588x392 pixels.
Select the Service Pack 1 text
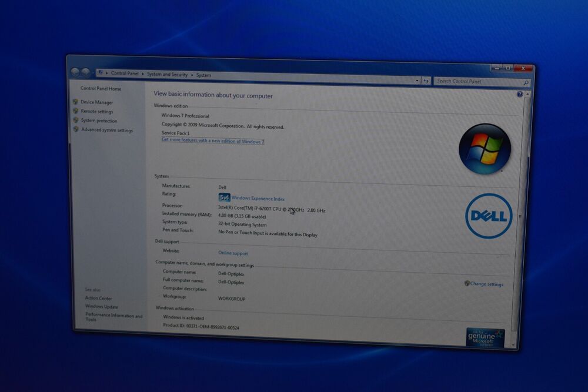point(175,133)
